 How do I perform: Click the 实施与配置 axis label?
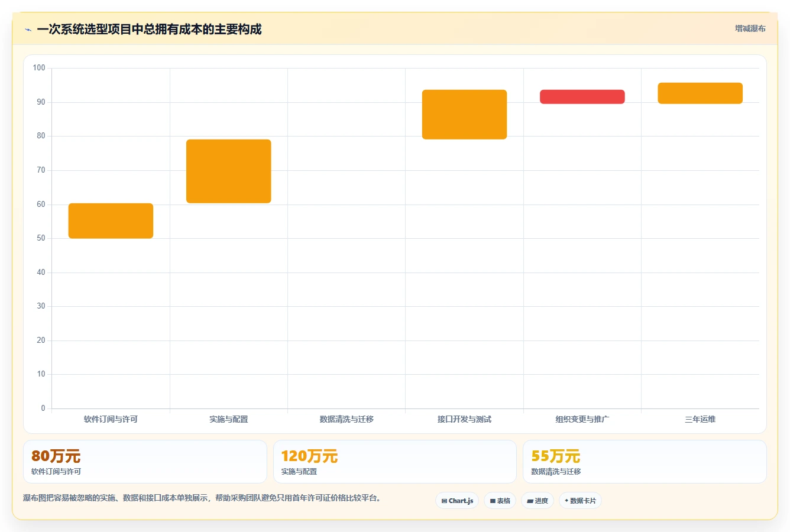[x=229, y=419]
